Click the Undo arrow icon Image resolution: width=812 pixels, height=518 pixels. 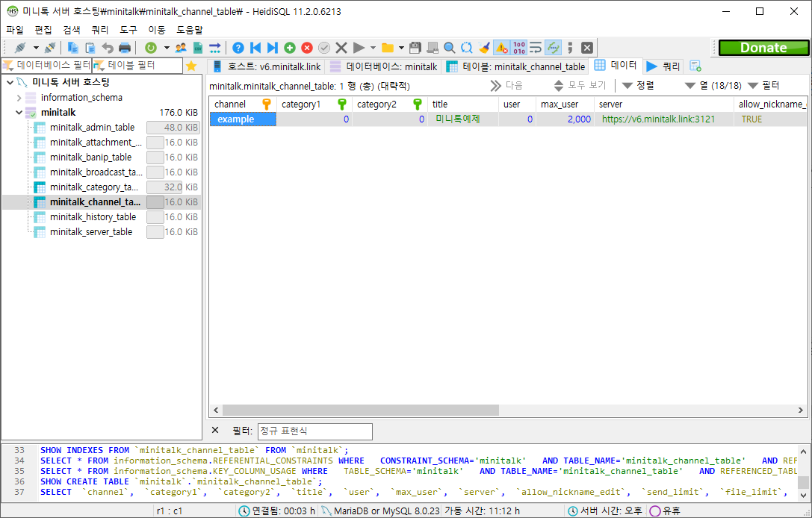[x=108, y=48]
